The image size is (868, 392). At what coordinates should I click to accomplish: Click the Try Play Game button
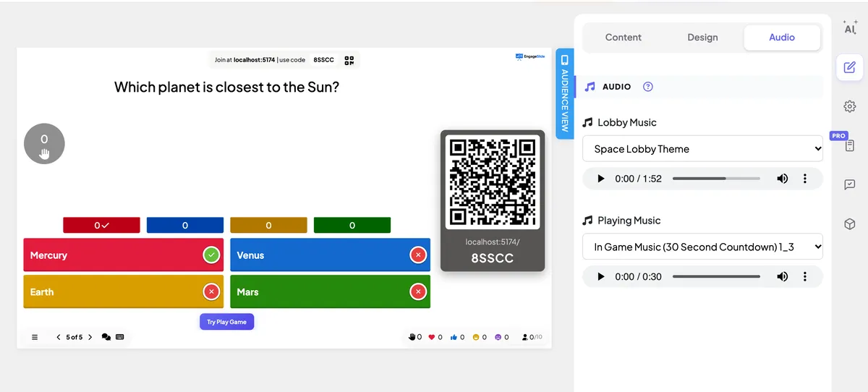click(x=227, y=322)
